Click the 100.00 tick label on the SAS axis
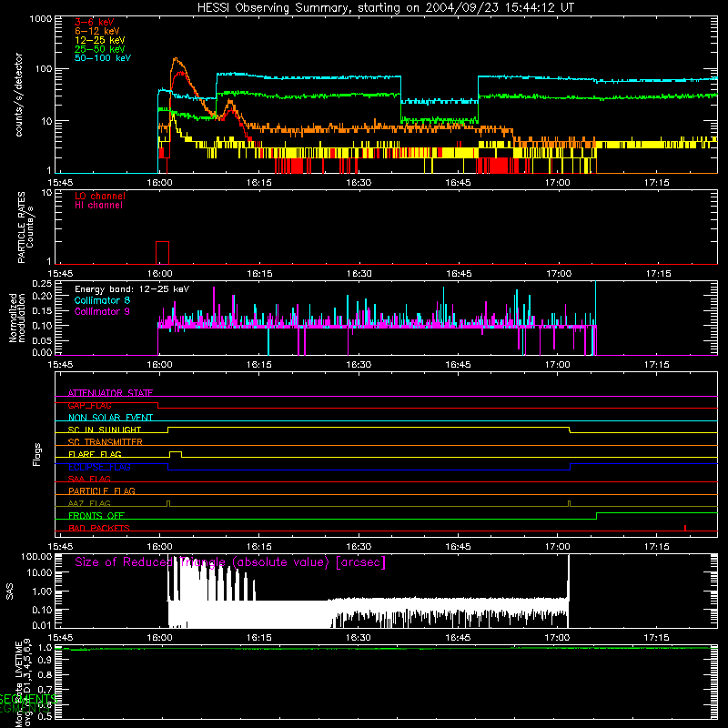Viewport: 728px width, 728px height. pos(36,556)
